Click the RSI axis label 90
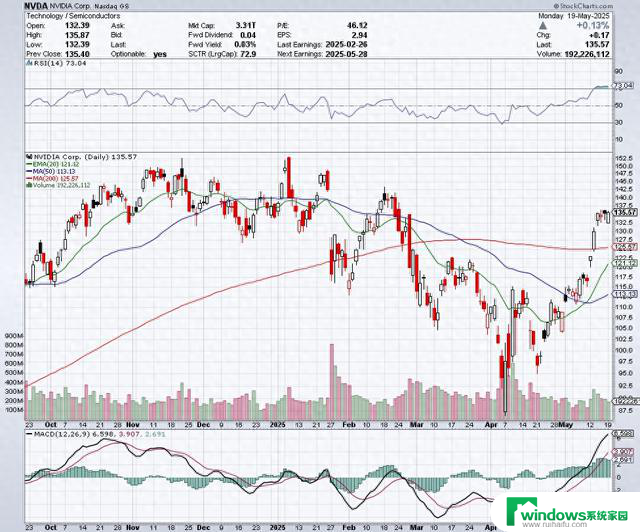This screenshot has height=532, width=640. (x=619, y=71)
